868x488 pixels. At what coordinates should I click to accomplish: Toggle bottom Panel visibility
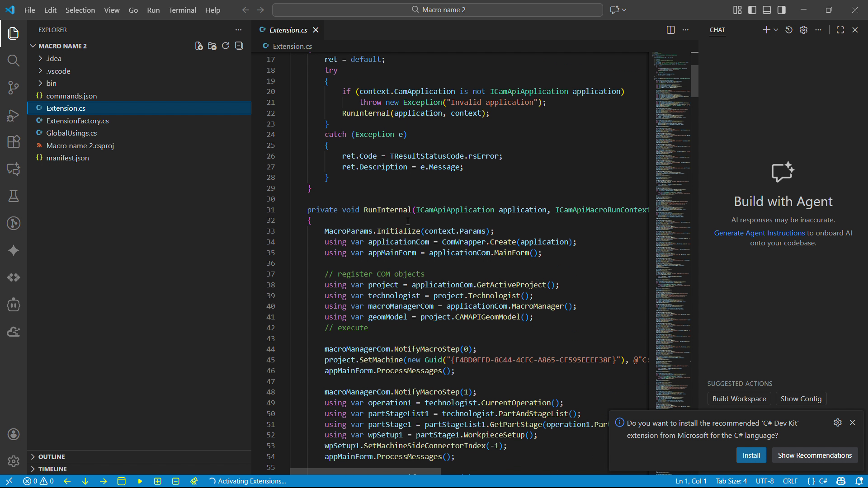coord(767,10)
